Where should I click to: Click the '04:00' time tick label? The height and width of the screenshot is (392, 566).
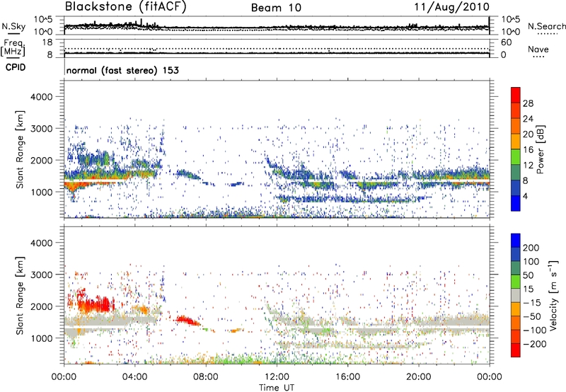(135, 377)
